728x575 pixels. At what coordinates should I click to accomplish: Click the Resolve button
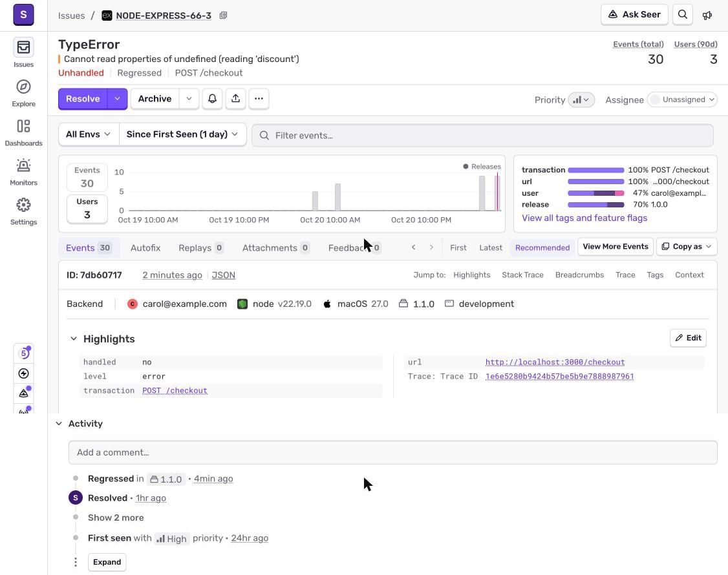tap(83, 99)
